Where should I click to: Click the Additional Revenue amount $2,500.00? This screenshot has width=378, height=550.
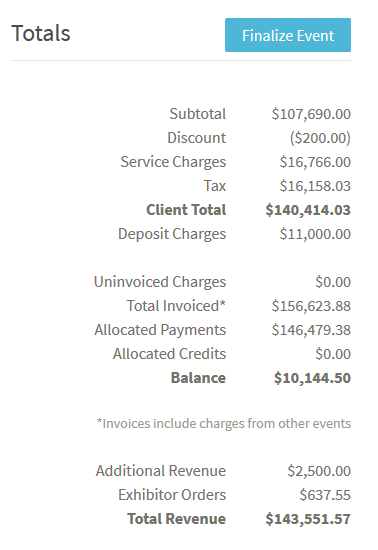(x=319, y=471)
